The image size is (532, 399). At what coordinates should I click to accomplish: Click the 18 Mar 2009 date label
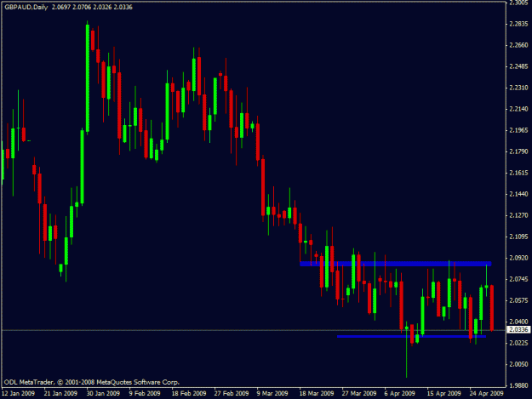pos(317,393)
